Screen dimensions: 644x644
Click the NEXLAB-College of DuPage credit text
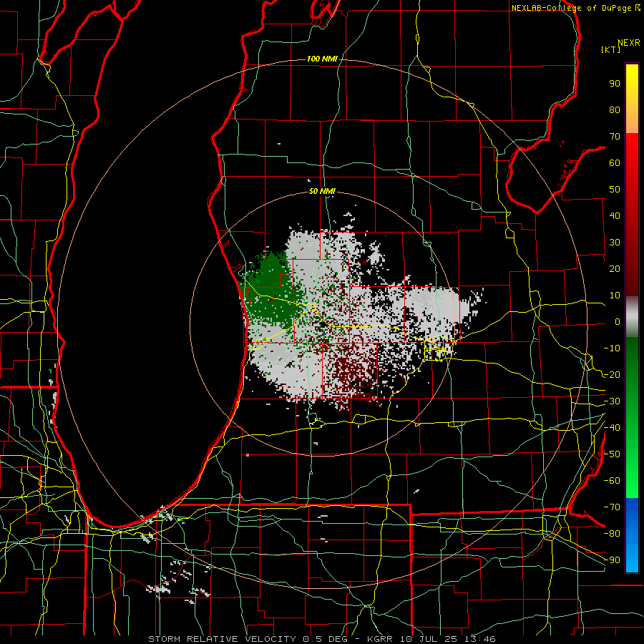(x=572, y=8)
